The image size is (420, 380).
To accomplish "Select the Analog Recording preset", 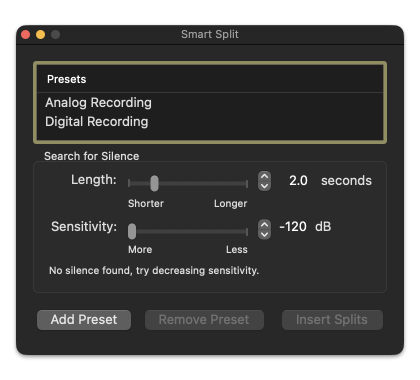I will (x=210, y=103).
